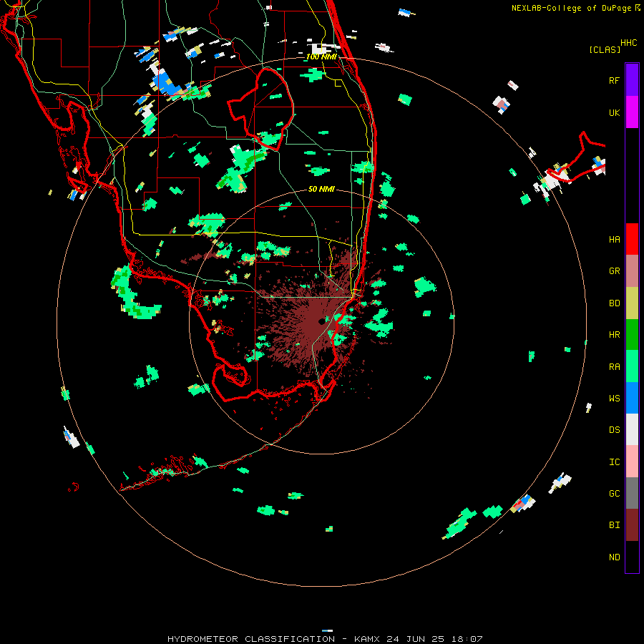Click the white DS legend swatch
The height and width of the screenshot is (644, 644).
click(632, 429)
